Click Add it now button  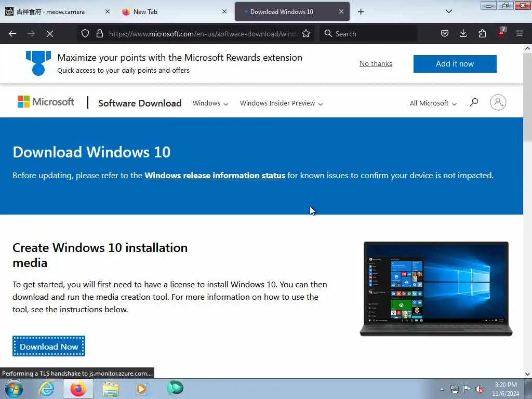click(455, 64)
